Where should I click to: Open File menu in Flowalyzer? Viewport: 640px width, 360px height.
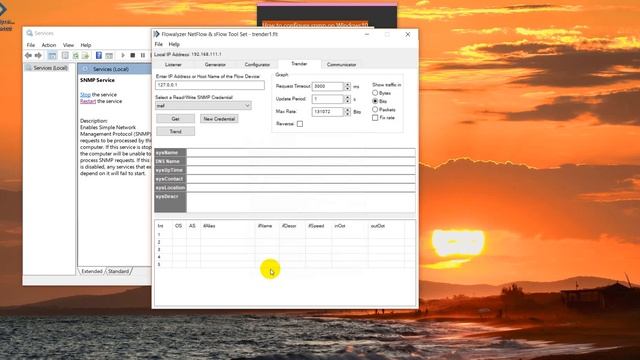point(159,44)
